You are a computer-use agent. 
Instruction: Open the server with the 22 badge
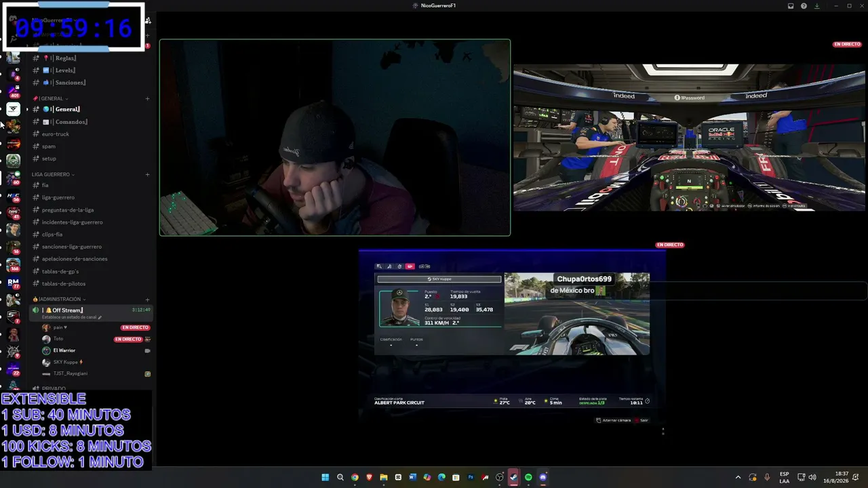[13, 369]
